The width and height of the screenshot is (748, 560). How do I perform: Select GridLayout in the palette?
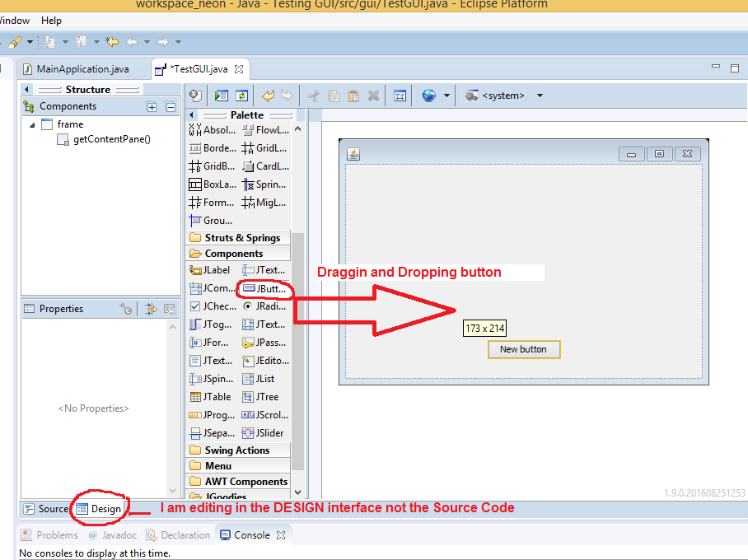[264, 148]
